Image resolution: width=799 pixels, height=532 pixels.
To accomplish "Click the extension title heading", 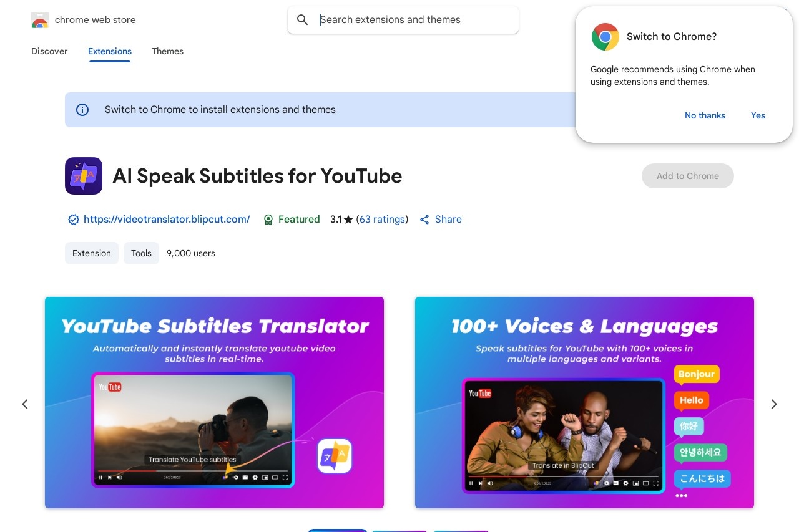I will tap(257, 176).
